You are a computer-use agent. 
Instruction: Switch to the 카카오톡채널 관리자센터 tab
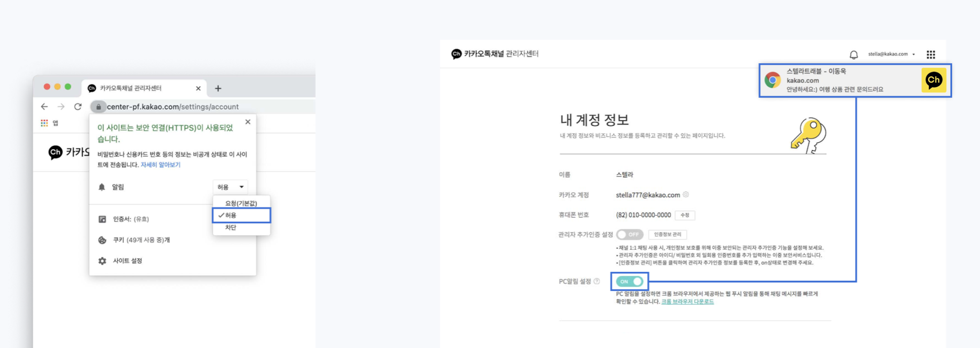tap(144, 88)
